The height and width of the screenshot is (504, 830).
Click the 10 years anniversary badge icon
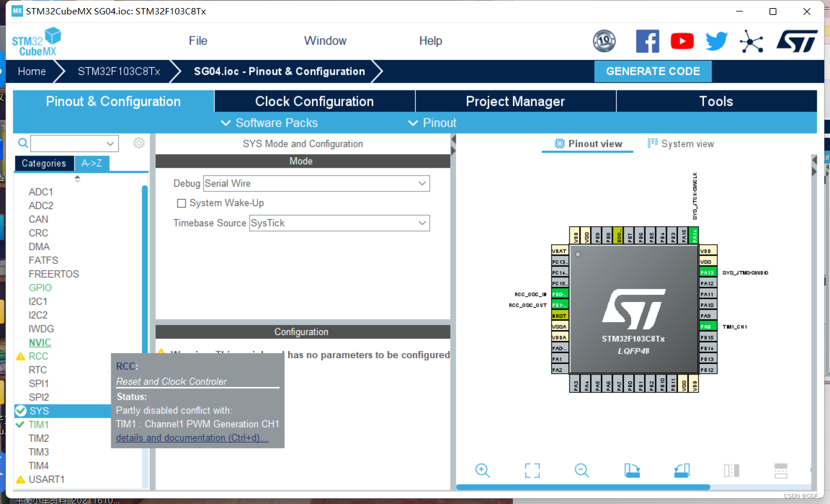click(604, 41)
